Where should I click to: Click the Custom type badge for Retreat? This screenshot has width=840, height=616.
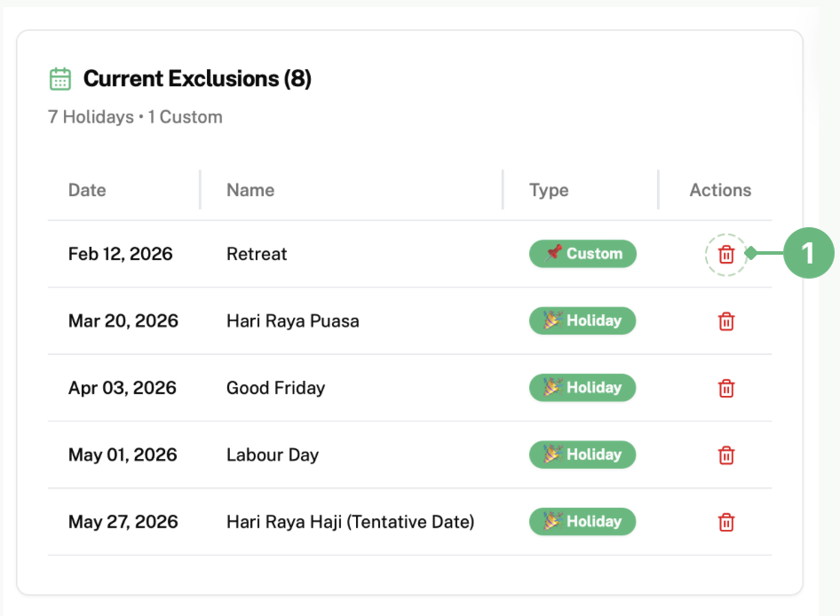click(x=582, y=254)
